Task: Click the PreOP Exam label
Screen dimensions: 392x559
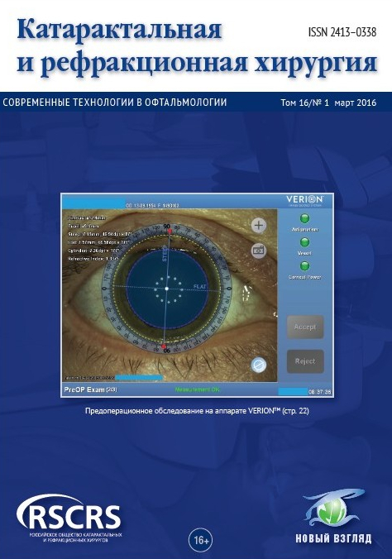Action: (x=90, y=389)
